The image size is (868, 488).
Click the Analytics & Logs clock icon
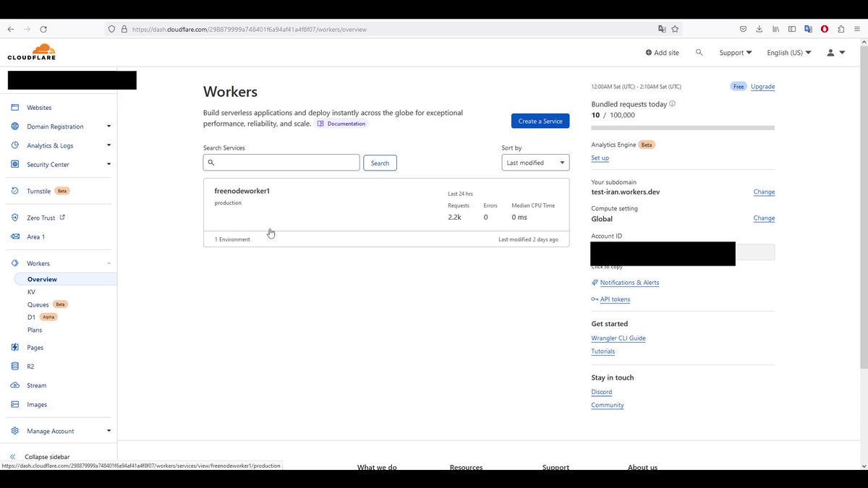(14, 145)
